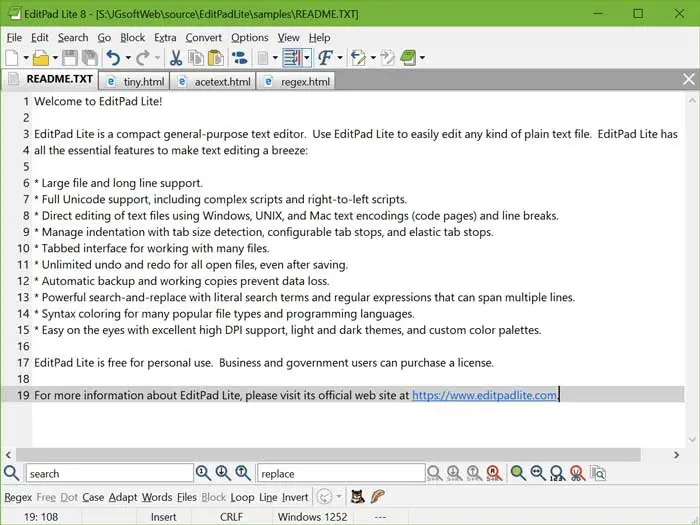
Task: Open the Go menu
Action: (104, 38)
